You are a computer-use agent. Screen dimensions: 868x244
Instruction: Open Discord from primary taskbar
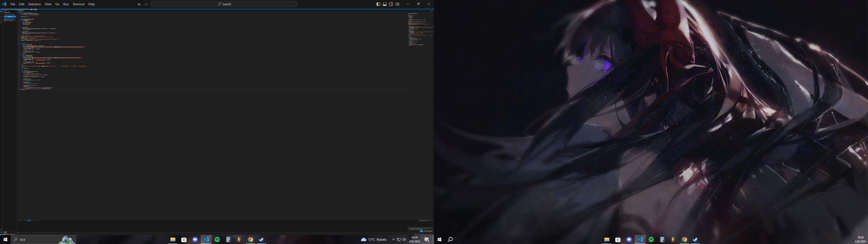click(x=195, y=239)
